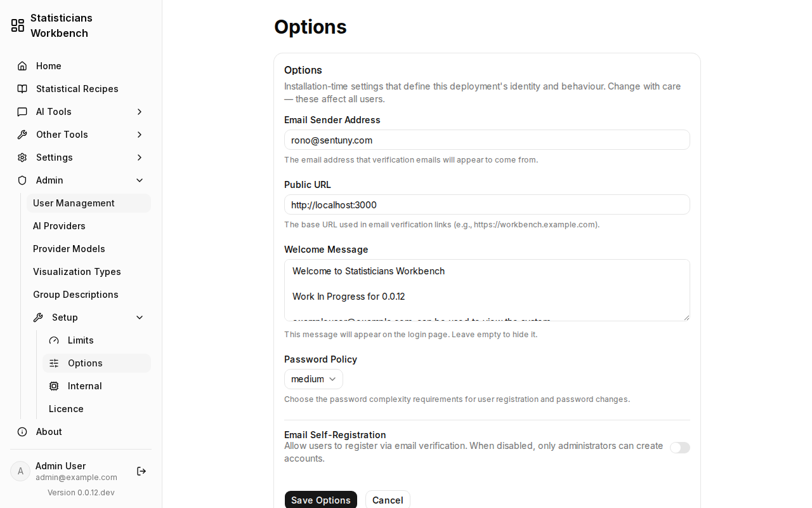The width and height of the screenshot is (812, 508).
Task: Click the Save Options button
Action: pyautogui.click(x=321, y=500)
